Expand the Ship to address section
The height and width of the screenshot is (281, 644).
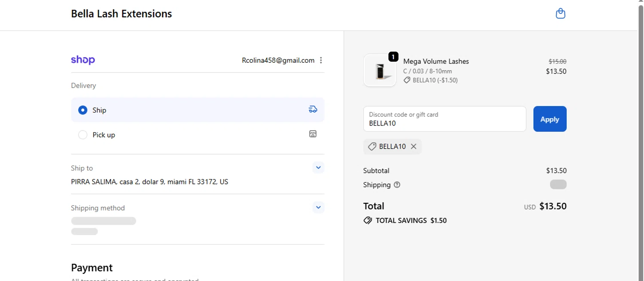coord(318,168)
